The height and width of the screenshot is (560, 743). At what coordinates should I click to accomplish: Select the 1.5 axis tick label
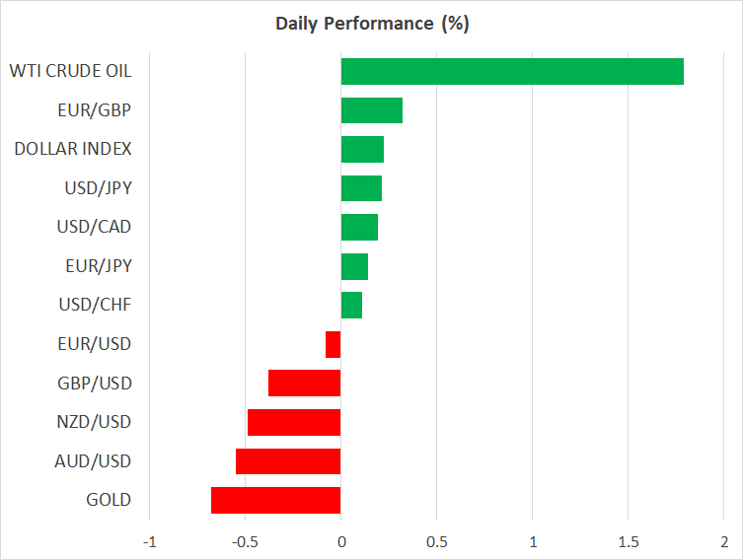coord(628,541)
